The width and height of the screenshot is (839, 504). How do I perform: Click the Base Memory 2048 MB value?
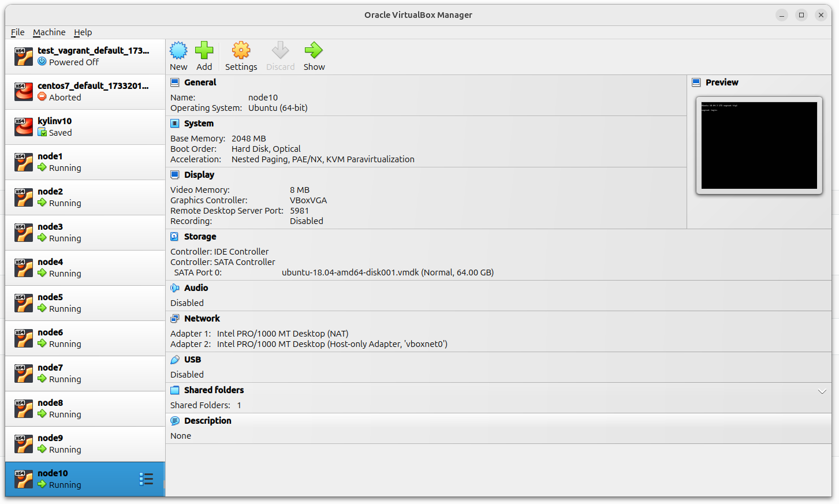pyautogui.click(x=248, y=139)
